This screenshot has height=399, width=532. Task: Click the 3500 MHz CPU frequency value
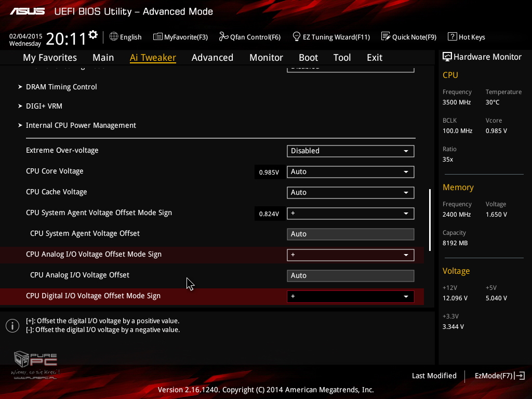point(457,102)
